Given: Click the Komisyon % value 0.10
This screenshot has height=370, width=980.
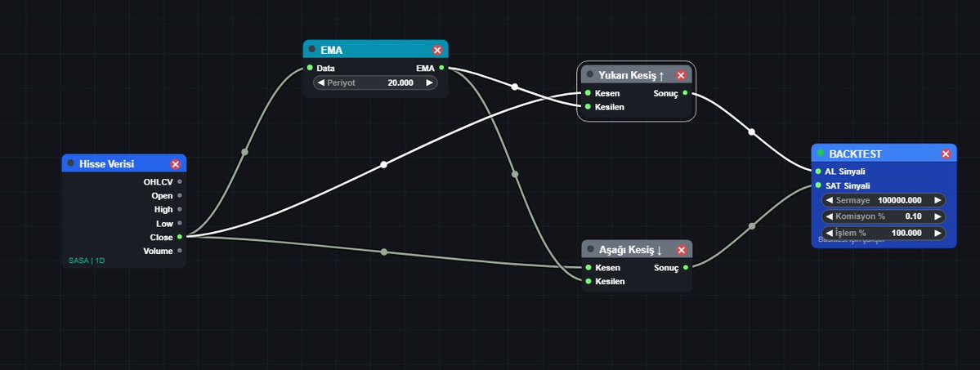Looking at the screenshot, I should 913,216.
